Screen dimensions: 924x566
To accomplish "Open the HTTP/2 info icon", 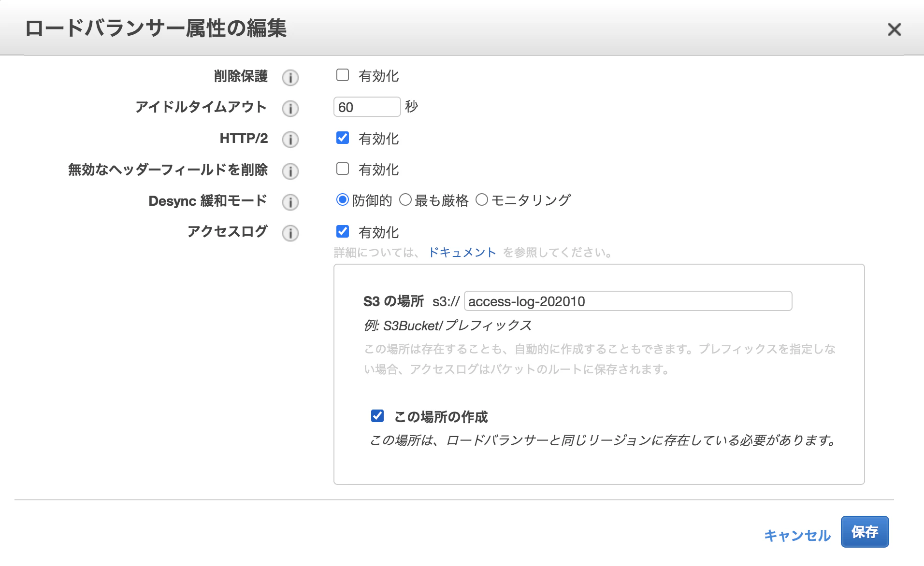I will tap(290, 140).
